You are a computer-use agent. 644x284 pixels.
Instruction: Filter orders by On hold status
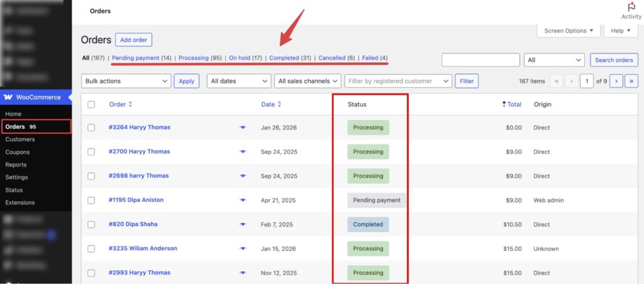(240, 58)
